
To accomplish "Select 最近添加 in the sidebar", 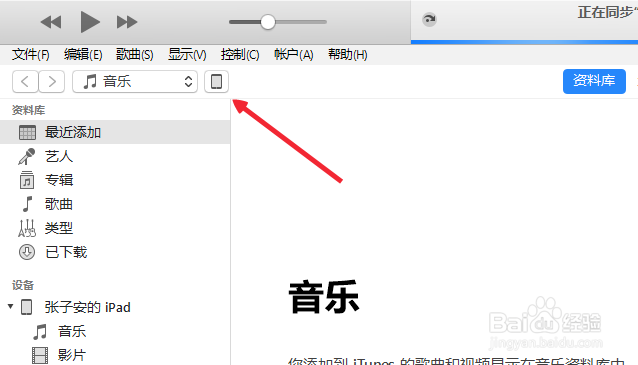I will click(x=115, y=132).
